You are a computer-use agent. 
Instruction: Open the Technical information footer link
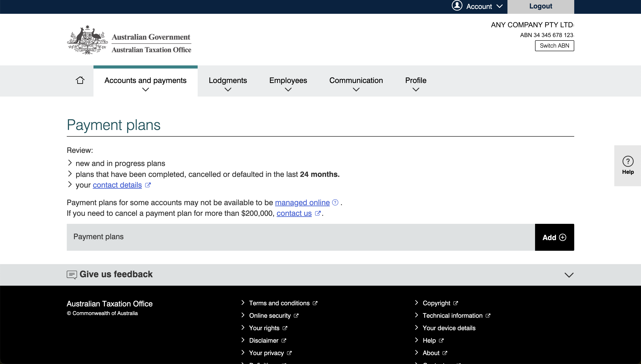pyautogui.click(x=452, y=315)
